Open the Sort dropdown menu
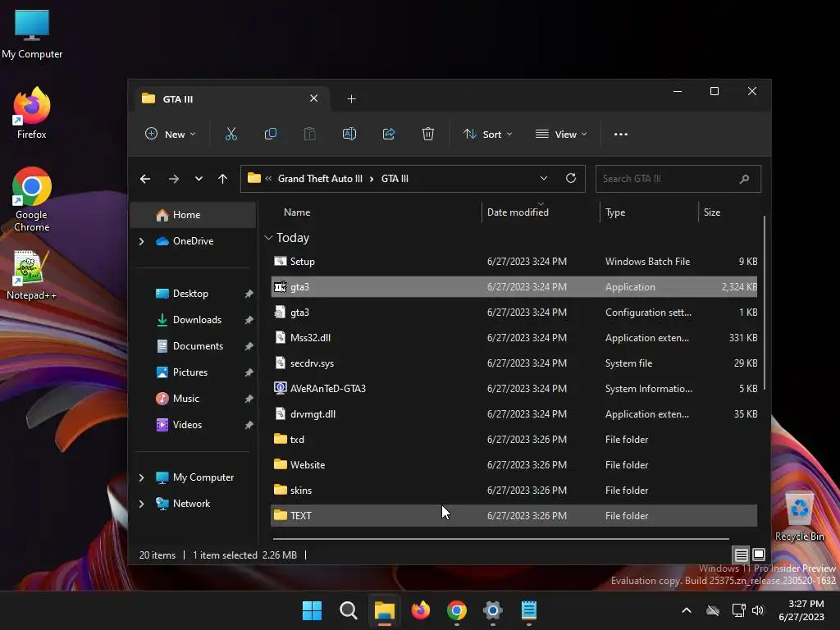Image resolution: width=840 pixels, height=630 pixels. [487, 134]
